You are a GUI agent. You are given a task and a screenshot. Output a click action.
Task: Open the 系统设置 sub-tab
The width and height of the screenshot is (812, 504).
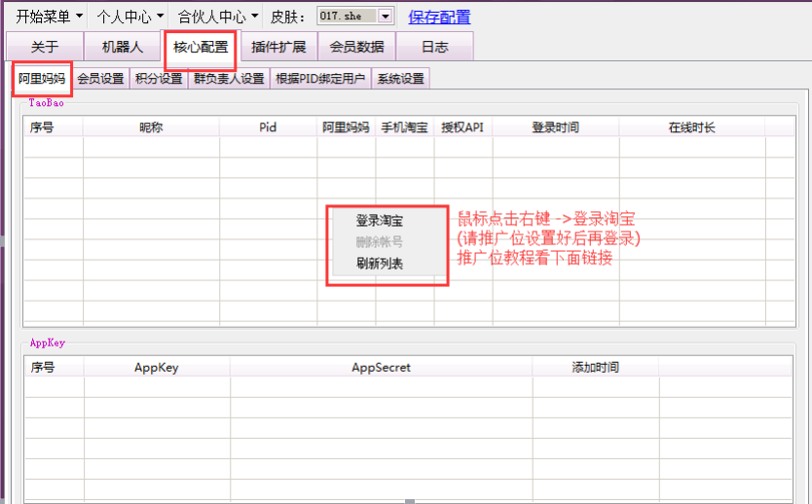[400, 79]
